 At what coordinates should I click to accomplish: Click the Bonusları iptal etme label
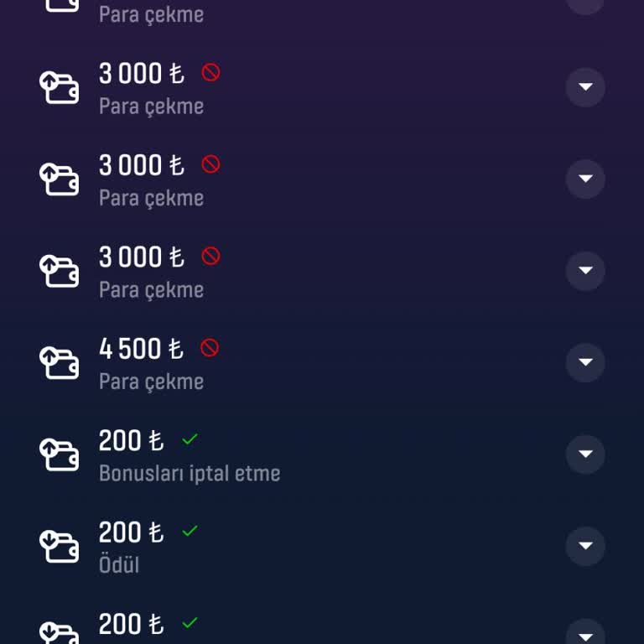(x=190, y=473)
